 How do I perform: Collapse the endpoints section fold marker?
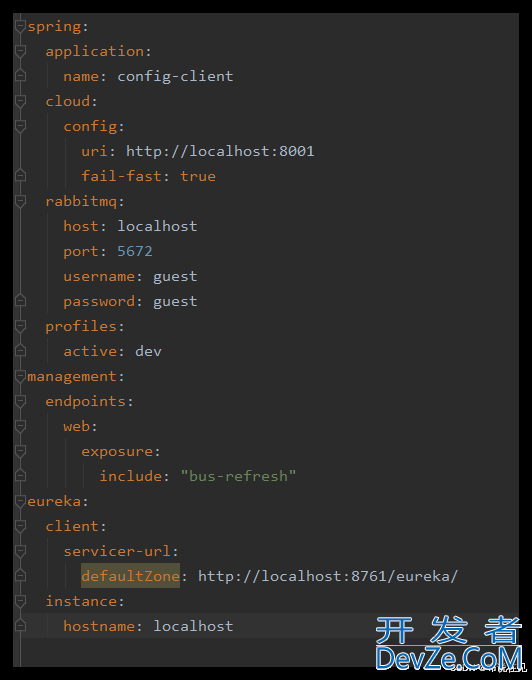point(20,402)
